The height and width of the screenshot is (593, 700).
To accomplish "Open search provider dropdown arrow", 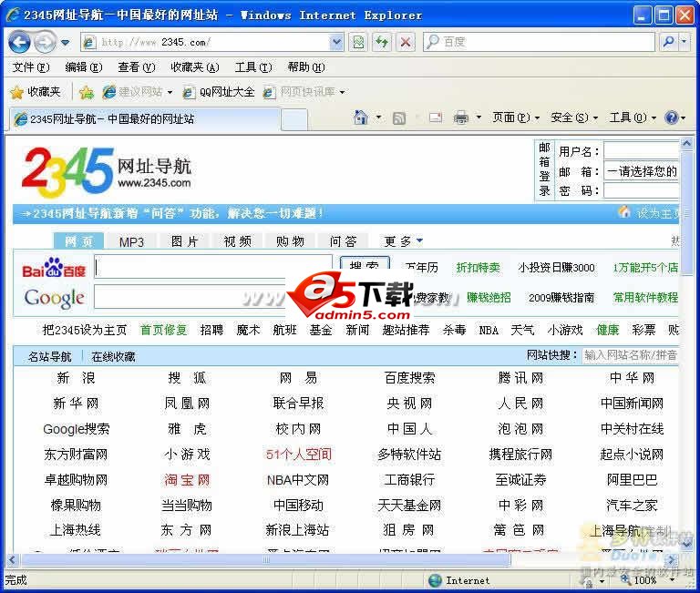I will coord(685,43).
